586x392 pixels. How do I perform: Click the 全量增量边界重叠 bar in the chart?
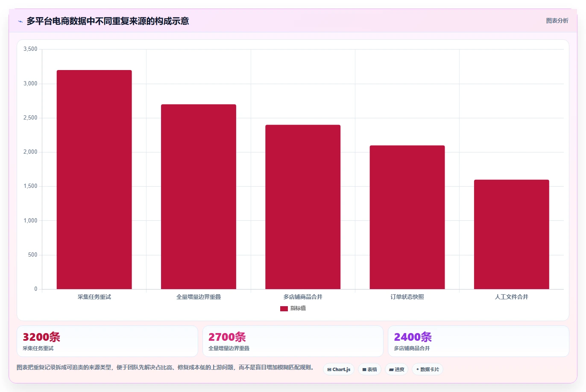click(x=199, y=197)
